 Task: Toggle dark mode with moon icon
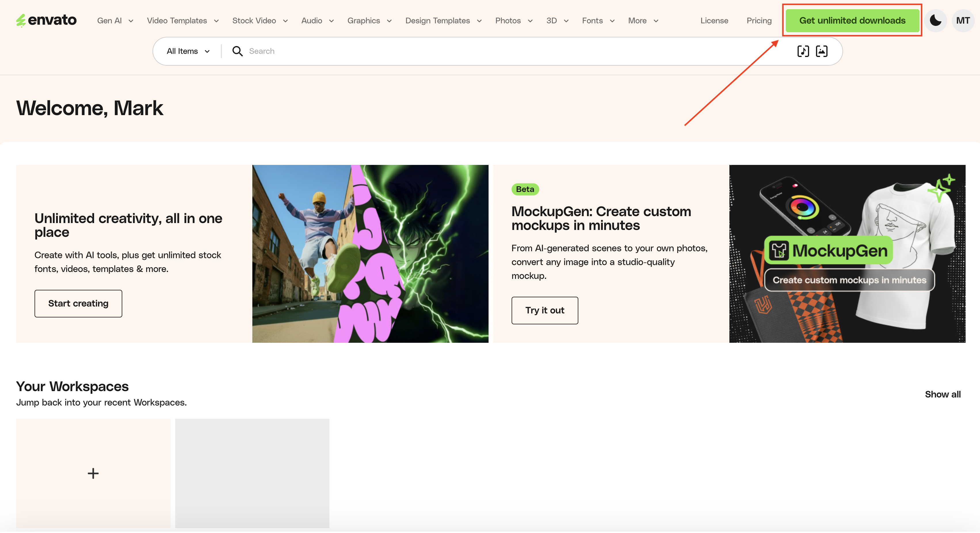click(x=935, y=20)
